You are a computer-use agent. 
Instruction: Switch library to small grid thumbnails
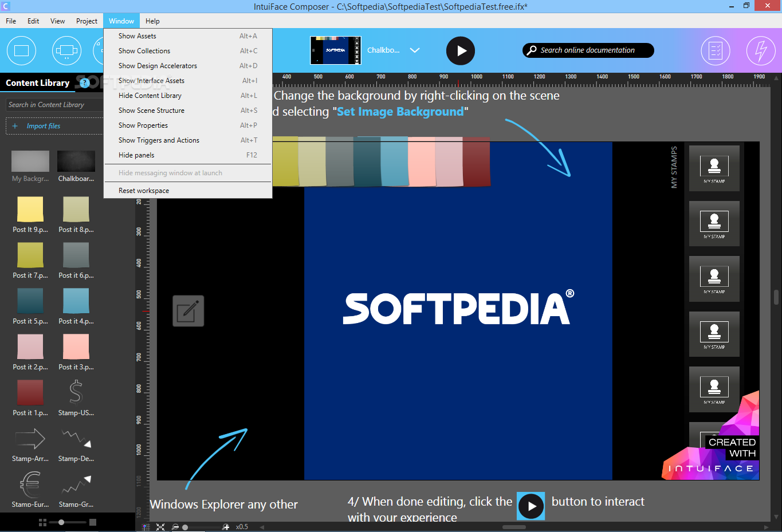42,522
